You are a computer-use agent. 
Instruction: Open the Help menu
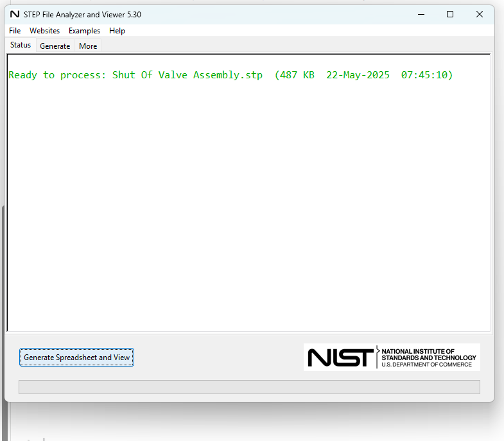click(117, 31)
